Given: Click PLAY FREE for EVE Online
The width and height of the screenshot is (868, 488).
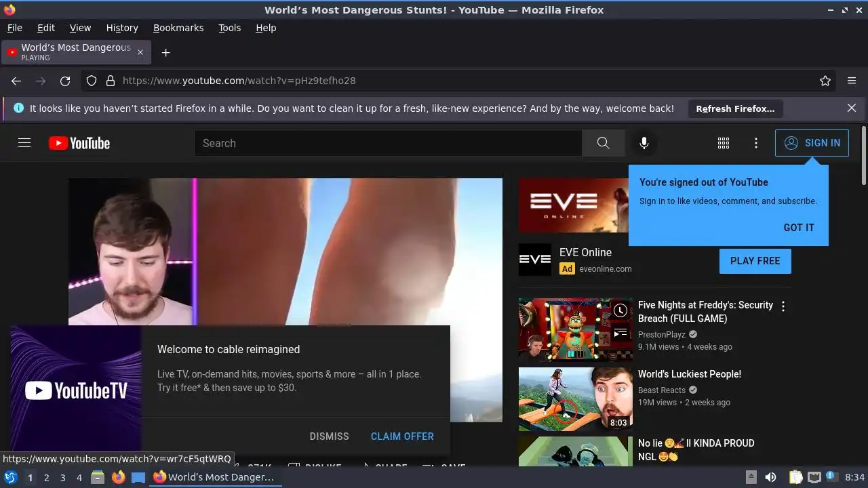Looking at the screenshot, I should pos(755,261).
